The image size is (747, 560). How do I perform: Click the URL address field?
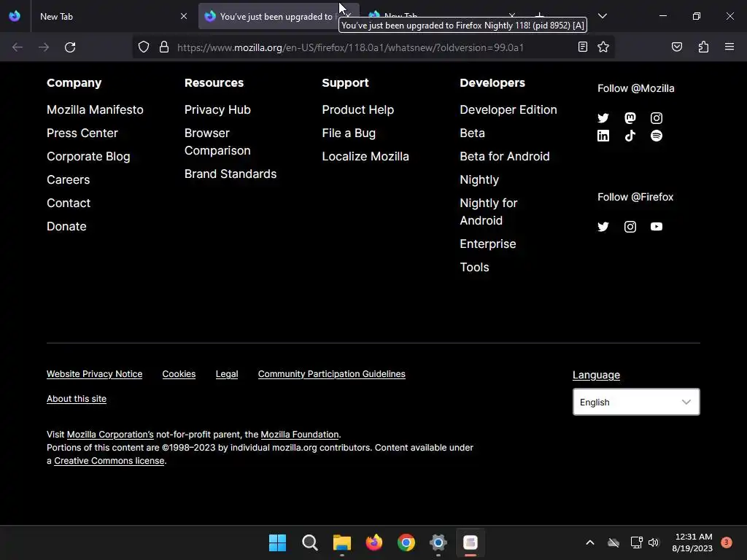350,47
